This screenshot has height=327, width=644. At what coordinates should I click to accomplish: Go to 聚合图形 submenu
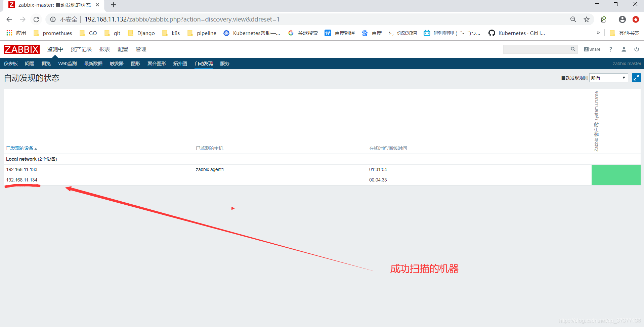pos(157,64)
